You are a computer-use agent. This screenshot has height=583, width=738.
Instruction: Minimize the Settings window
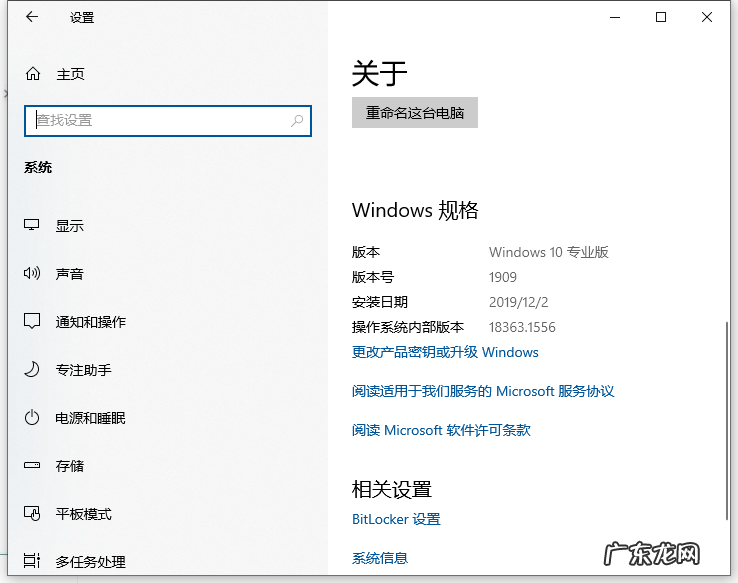pyautogui.click(x=615, y=17)
